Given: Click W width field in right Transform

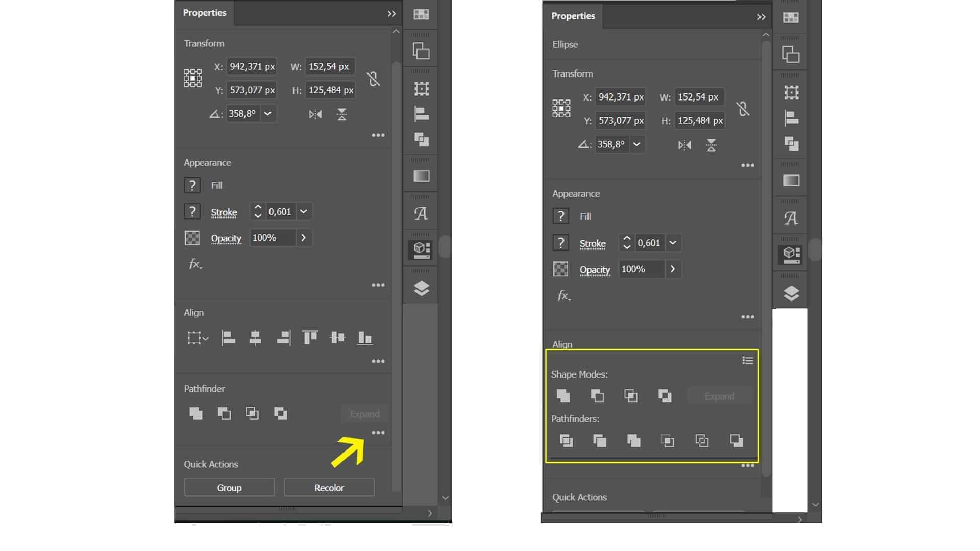Looking at the screenshot, I should [x=699, y=97].
